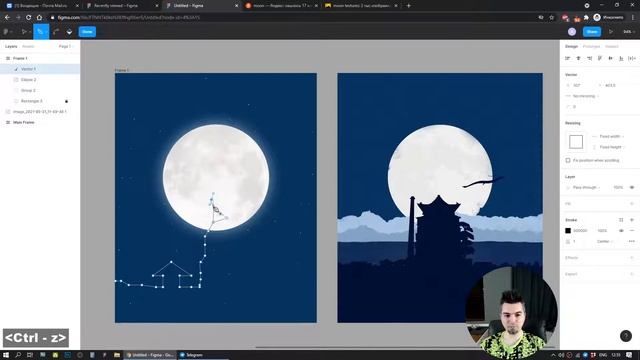Add an export setting with plus icon
The height and width of the screenshot is (360, 640).
click(632, 274)
